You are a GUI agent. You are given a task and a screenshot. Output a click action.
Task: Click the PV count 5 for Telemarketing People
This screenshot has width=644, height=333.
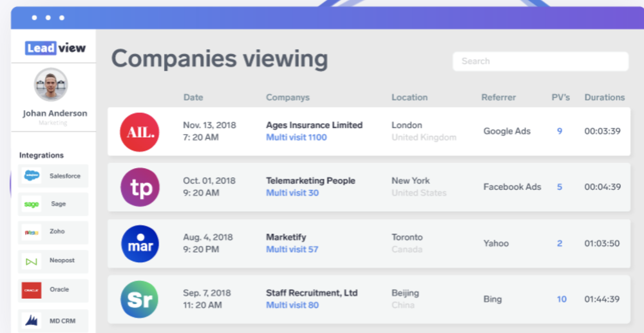(560, 187)
